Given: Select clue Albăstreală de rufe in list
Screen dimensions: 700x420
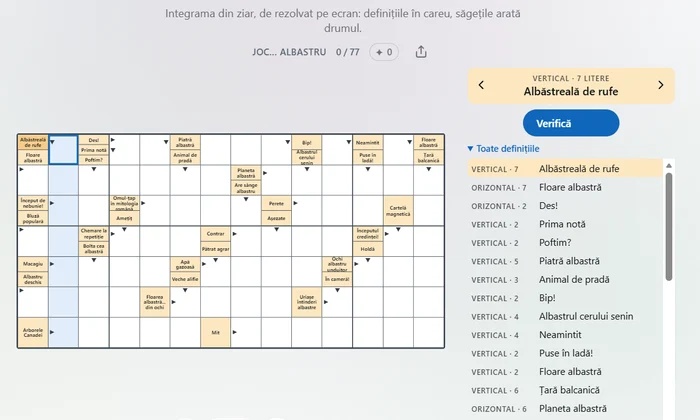Looking at the screenshot, I should tap(565, 169).
